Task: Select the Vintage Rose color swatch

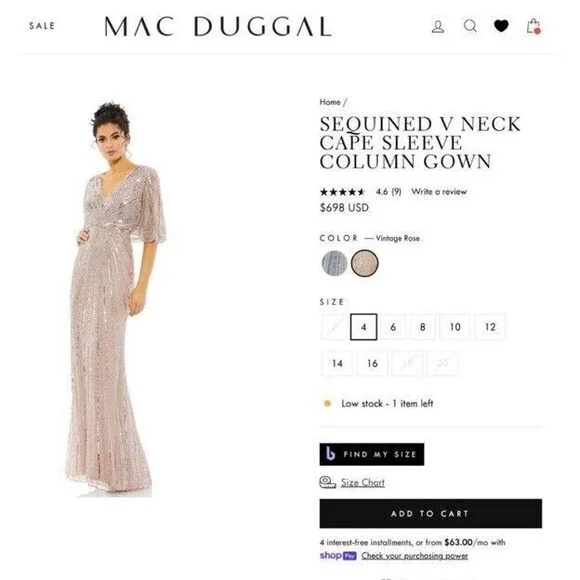Action: (x=364, y=263)
